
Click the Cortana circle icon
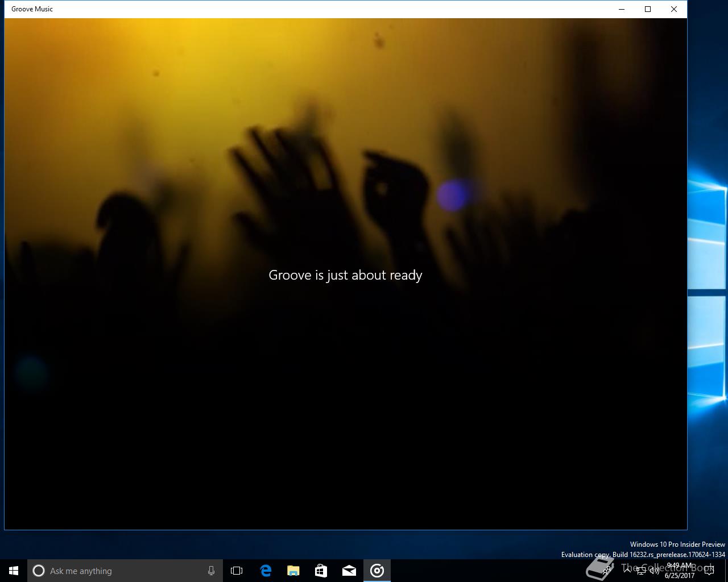39,571
